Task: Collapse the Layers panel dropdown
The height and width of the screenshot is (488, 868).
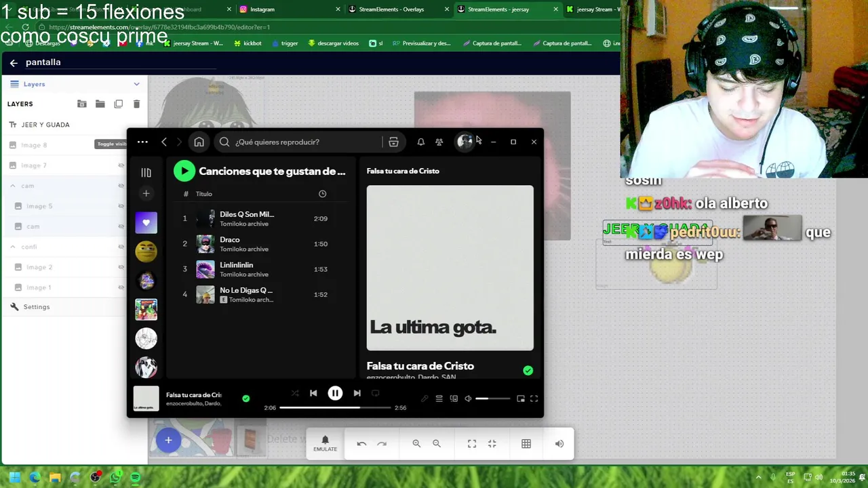Action: [x=136, y=84]
